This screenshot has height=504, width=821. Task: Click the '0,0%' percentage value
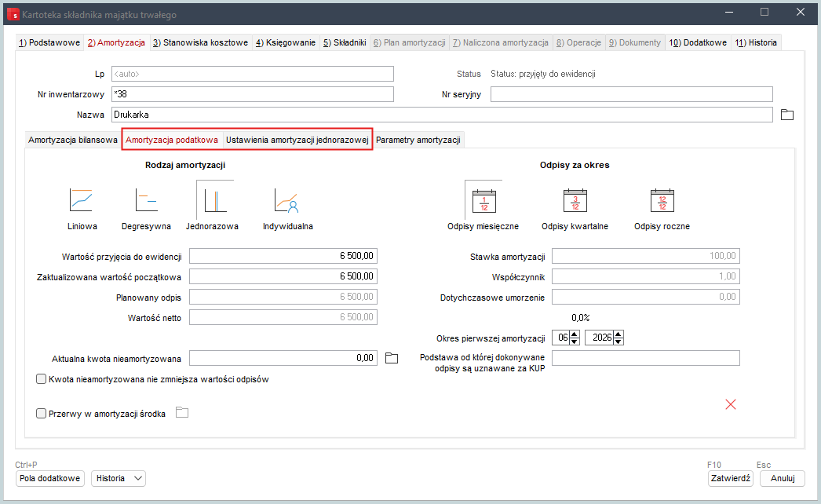point(581,318)
